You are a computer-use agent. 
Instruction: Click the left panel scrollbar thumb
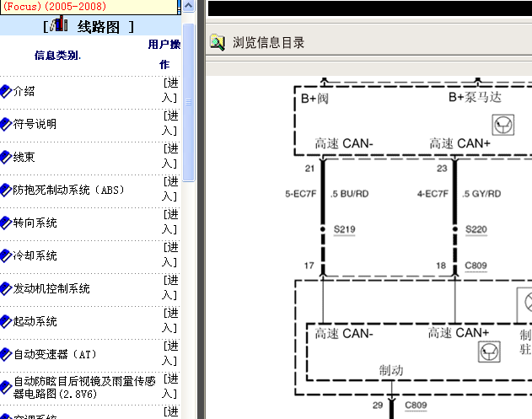point(189,103)
